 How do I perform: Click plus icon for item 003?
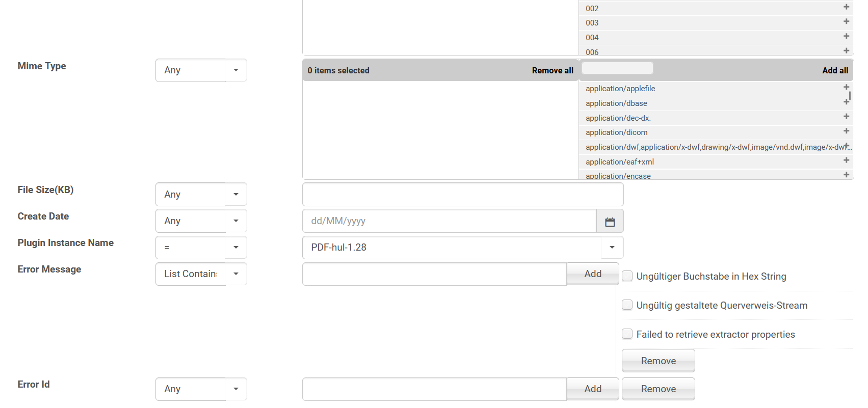pyautogui.click(x=846, y=21)
